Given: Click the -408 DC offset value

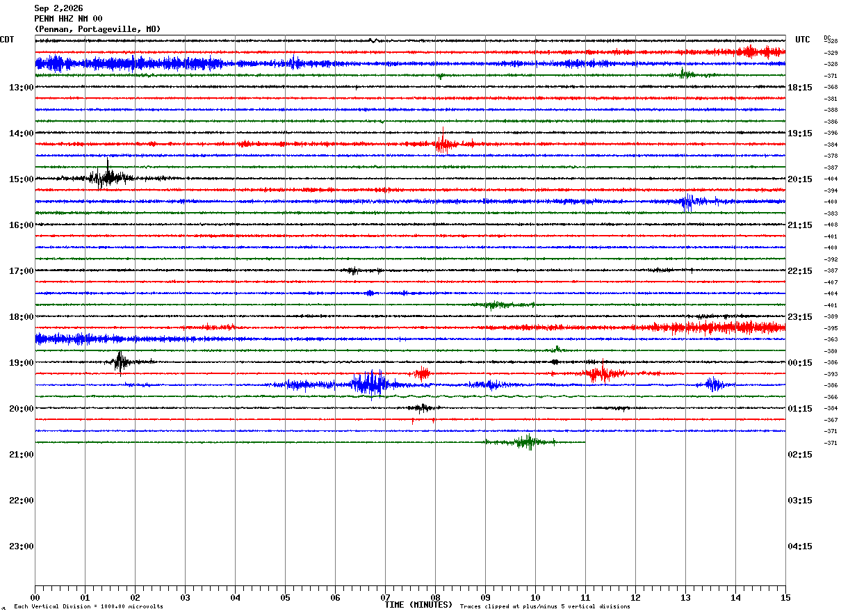Looking at the screenshot, I should click(831, 225).
